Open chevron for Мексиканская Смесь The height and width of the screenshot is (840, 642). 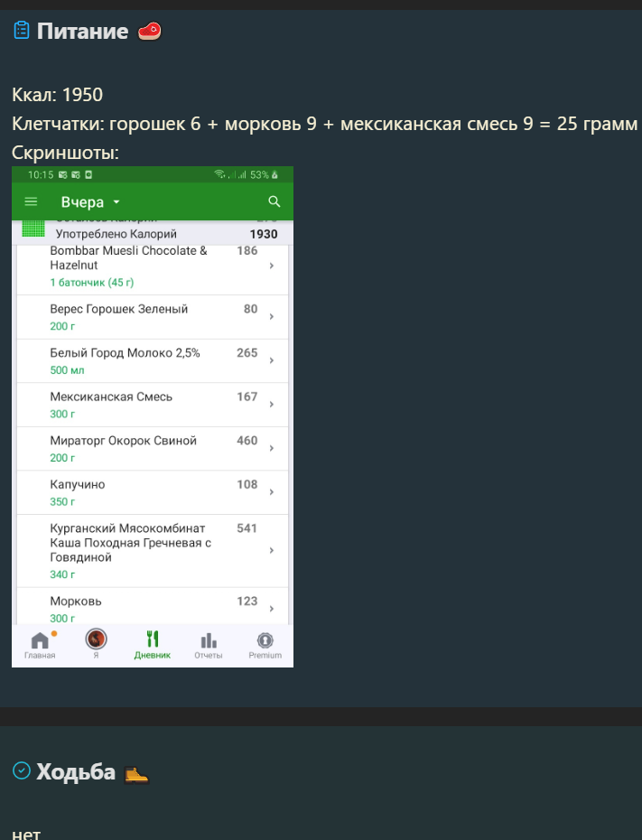point(272,405)
